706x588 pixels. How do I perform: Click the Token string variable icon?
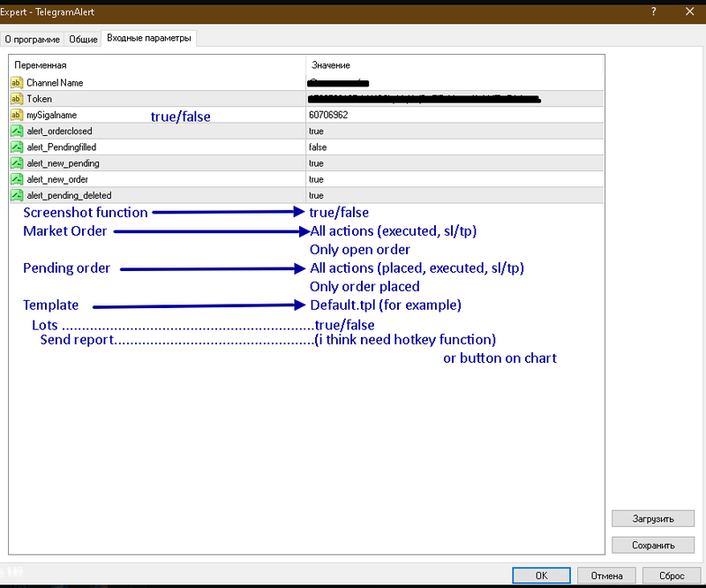[17, 99]
